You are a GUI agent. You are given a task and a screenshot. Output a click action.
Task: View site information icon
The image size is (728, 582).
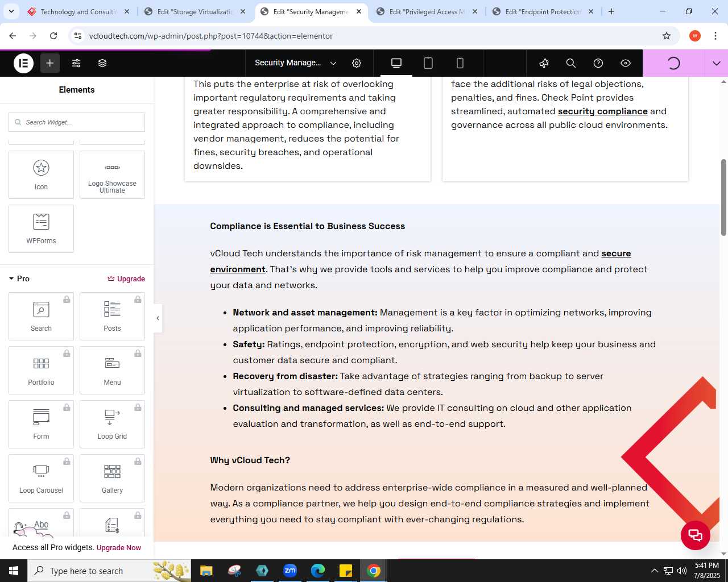78,36
